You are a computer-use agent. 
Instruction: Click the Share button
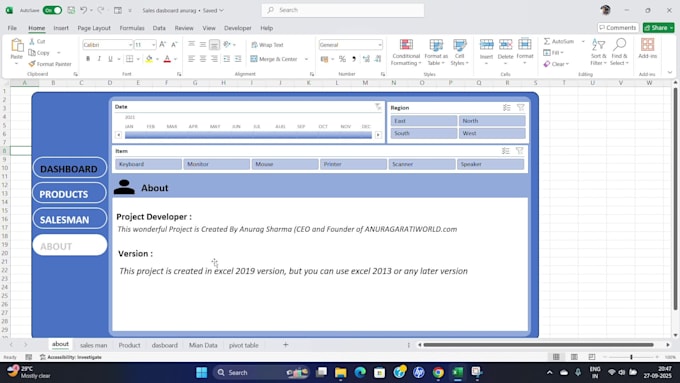(659, 28)
